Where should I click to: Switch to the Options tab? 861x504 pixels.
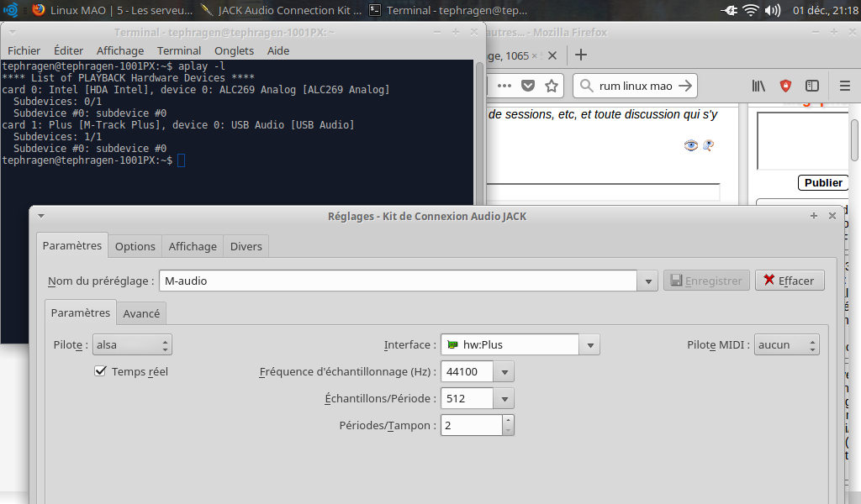(x=135, y=246)
